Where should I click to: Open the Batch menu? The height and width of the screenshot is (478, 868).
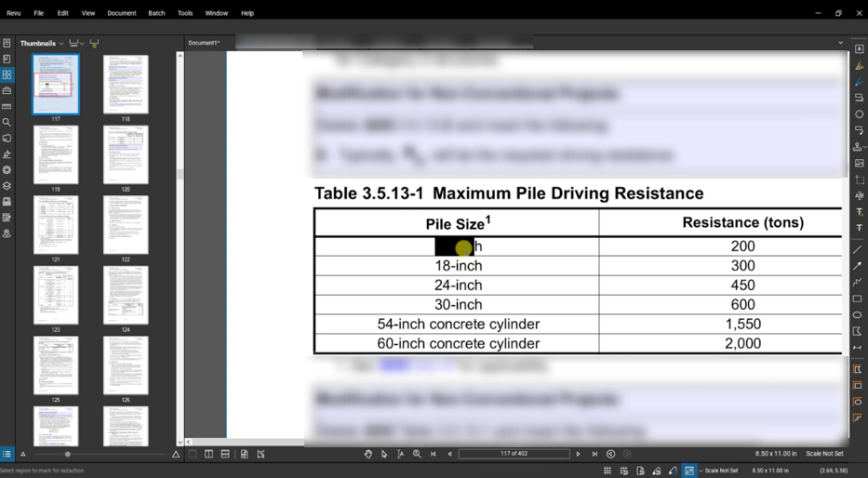156,13
